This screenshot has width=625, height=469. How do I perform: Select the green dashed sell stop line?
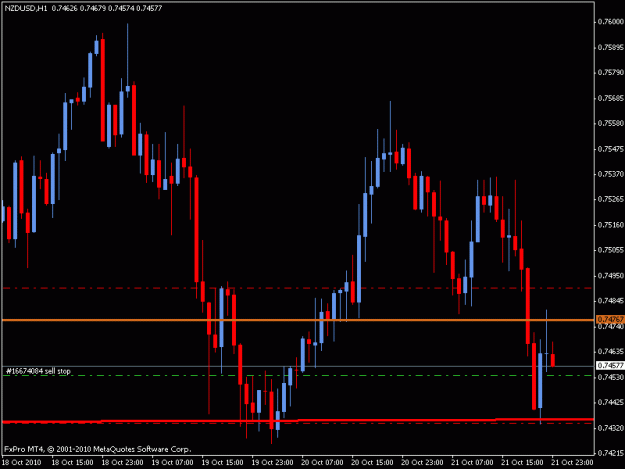pyautogui.click(x=298, y=375)
